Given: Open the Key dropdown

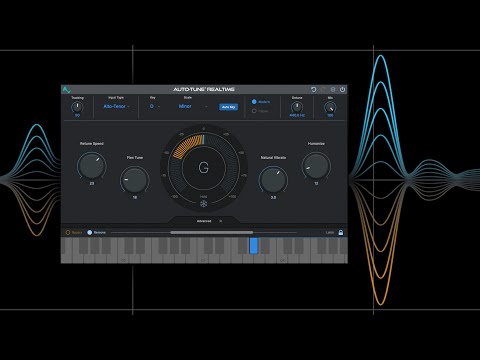Looking at the screenshot, I should pos(154,106).
